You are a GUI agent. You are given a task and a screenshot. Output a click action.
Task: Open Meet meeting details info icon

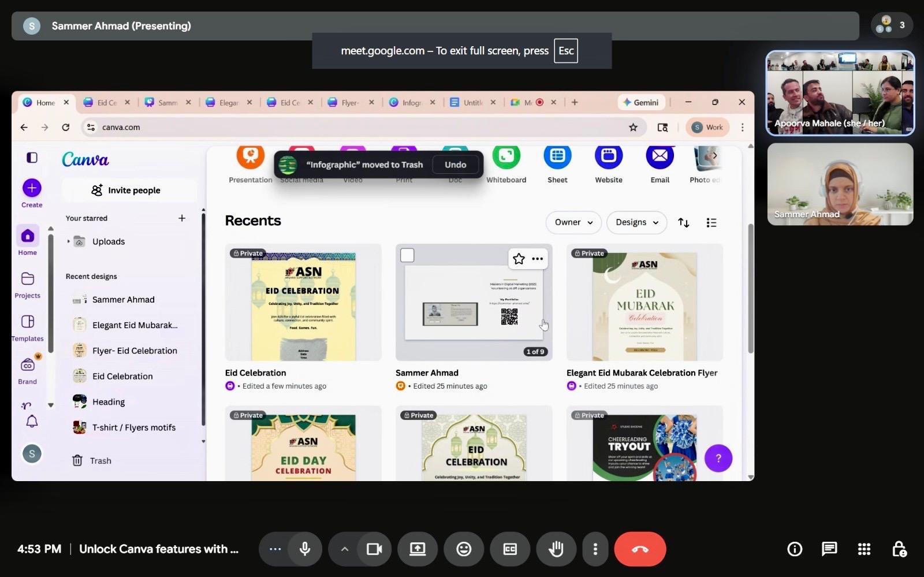[x=795, y=549]
